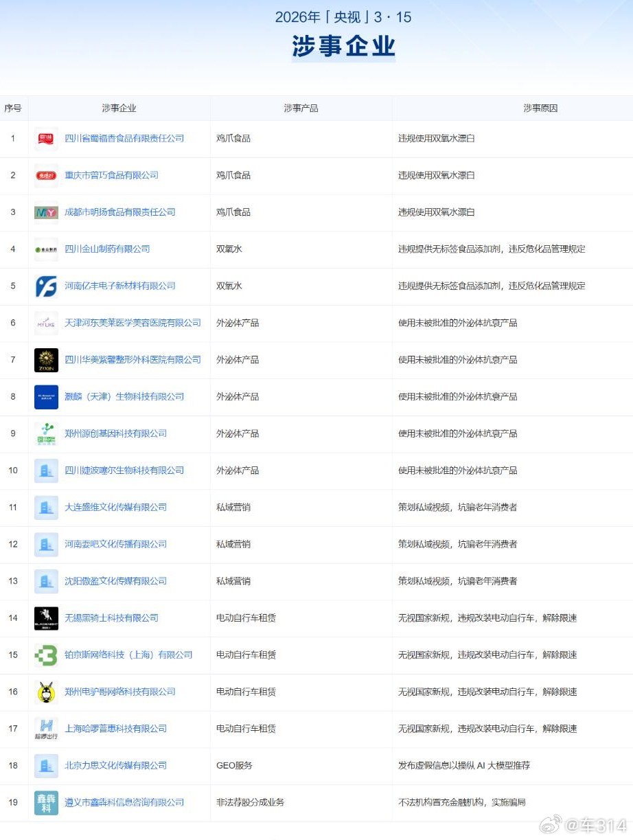This screenshot has height=840, width=633.
Task: Click the ZIXIN logo of 四川华美紫馨医院
Action: 46,360
